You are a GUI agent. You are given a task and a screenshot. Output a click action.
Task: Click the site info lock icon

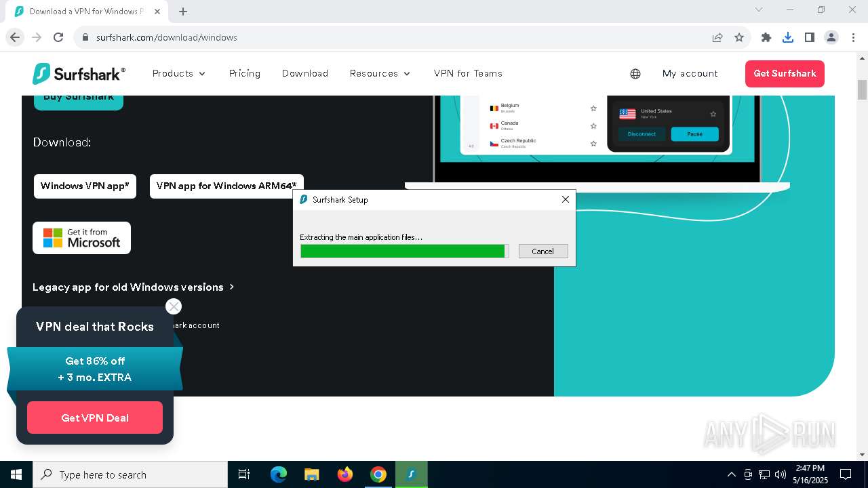point(85,37)
